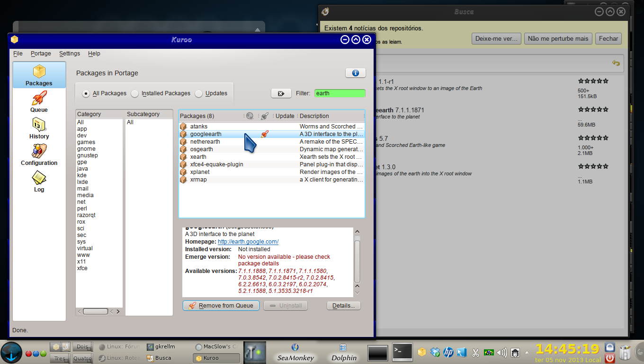
Task: Select the Installed Packages radio button
Action: click(135, 93)
